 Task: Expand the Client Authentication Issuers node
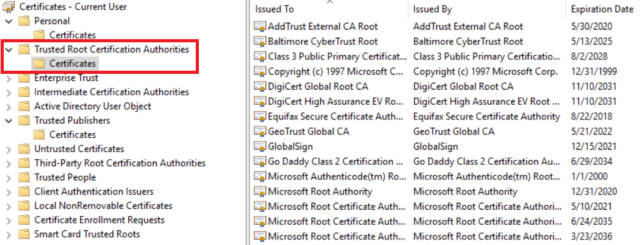9,192
